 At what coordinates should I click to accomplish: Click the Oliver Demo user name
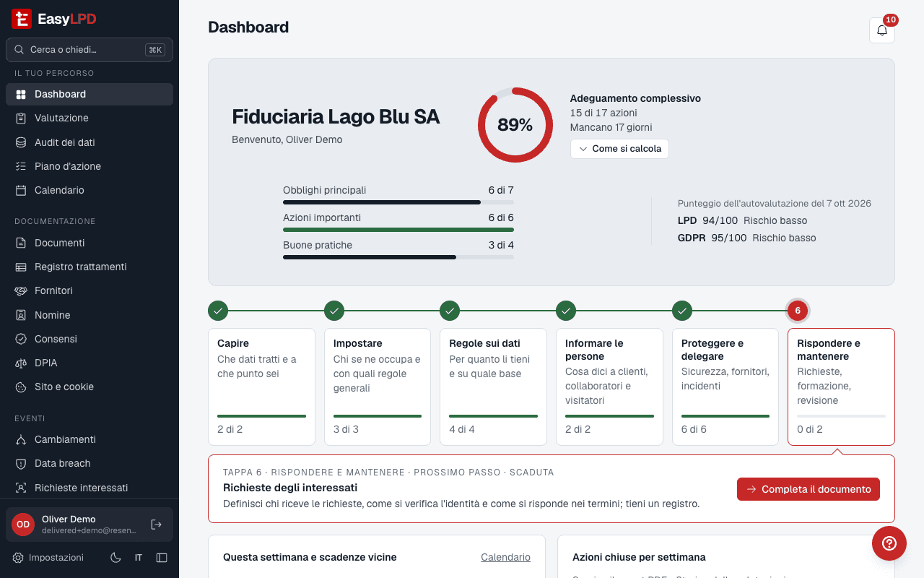pyautogui.click(x=69, y=519)
